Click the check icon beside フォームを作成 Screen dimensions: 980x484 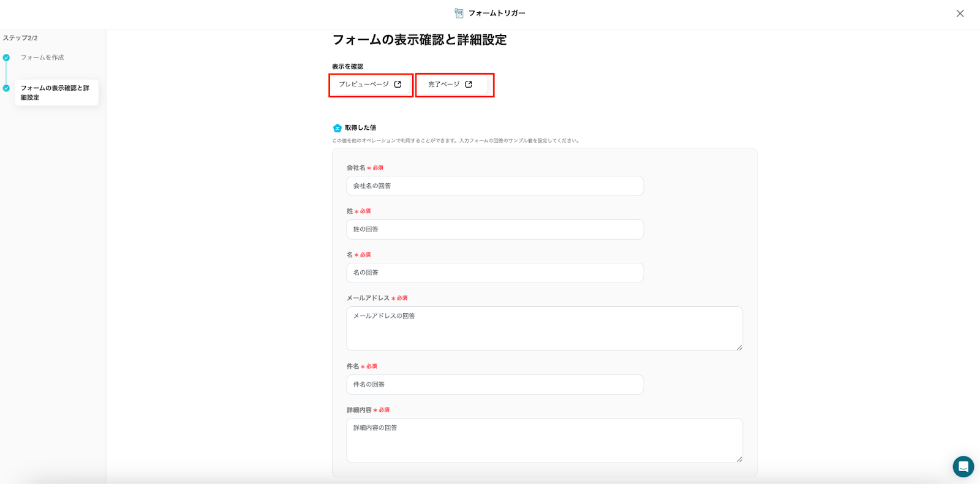click(x=6, y=58)
